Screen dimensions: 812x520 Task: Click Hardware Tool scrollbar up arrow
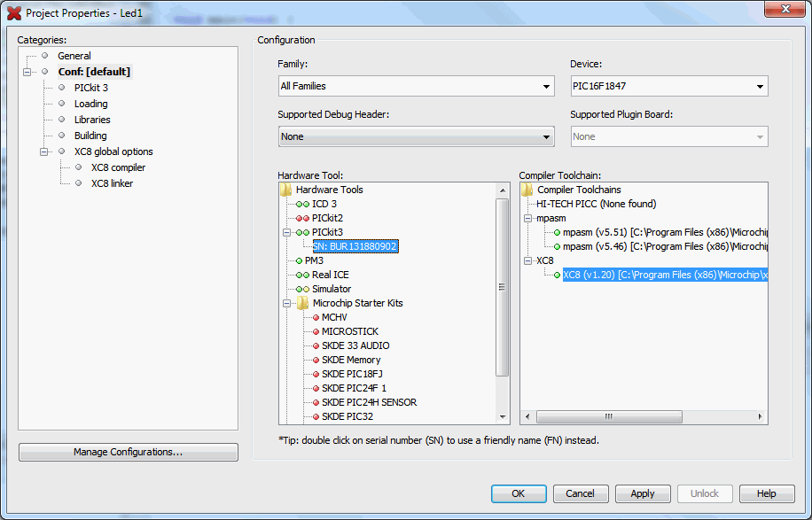point(503,190)
